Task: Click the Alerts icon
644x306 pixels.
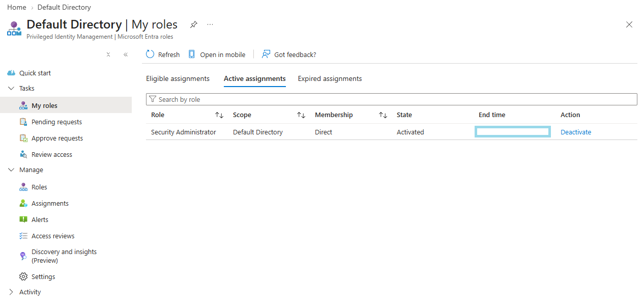Action: click(23, 219)
